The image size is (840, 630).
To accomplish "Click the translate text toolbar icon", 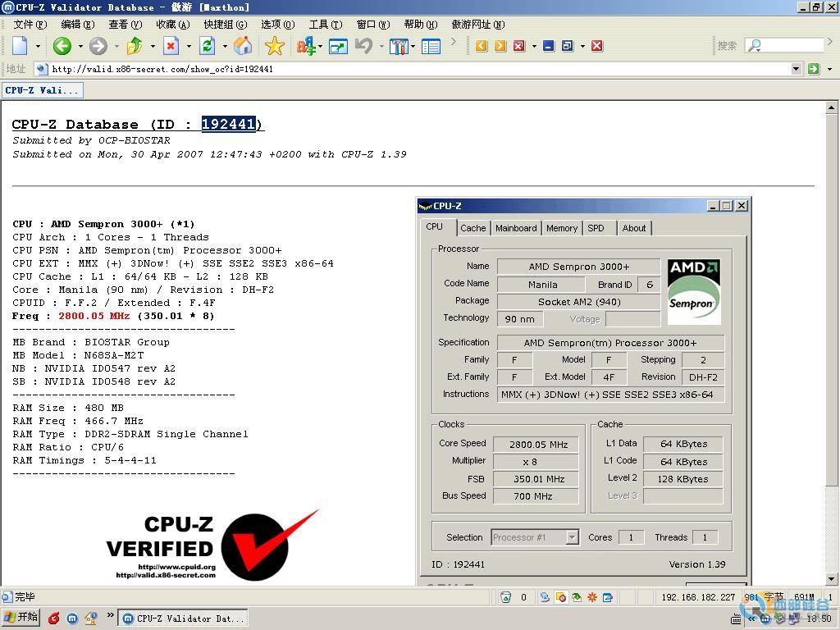I will click(306, 46).
